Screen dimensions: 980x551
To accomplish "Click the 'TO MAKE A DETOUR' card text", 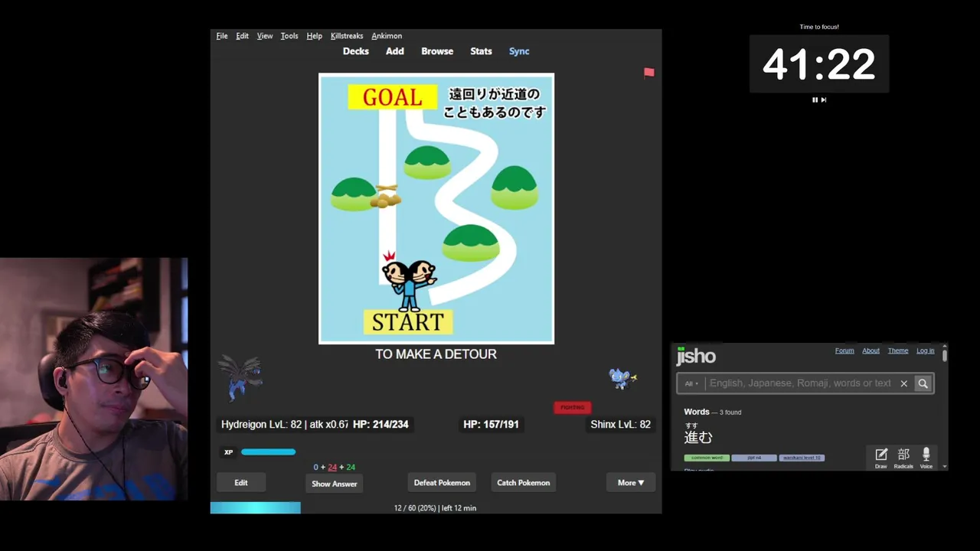I will (x=436, y=354).
